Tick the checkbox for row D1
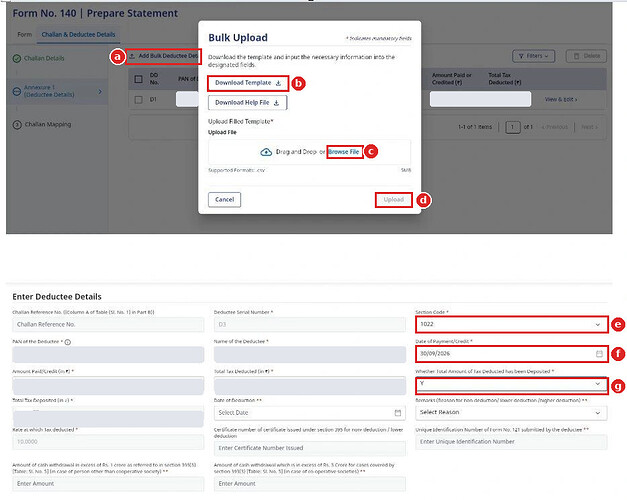This screenshot has height=500, width=627. (138, 100)
